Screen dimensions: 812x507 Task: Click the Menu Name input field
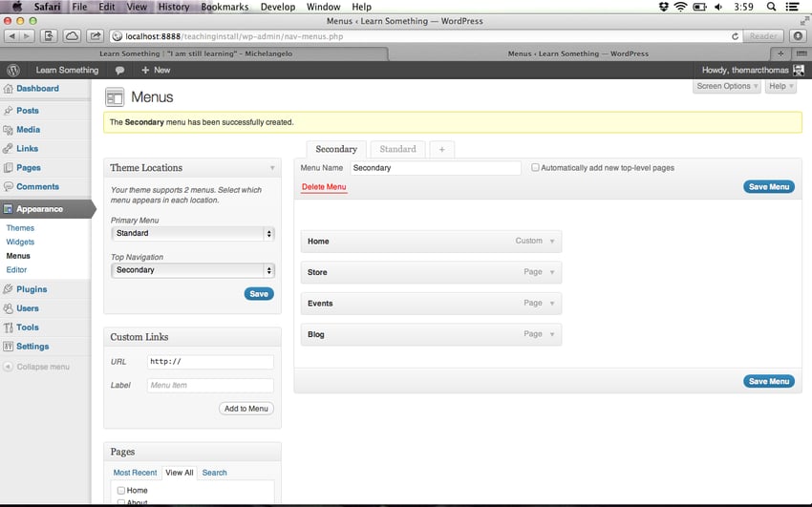click(x=436, y=168)
